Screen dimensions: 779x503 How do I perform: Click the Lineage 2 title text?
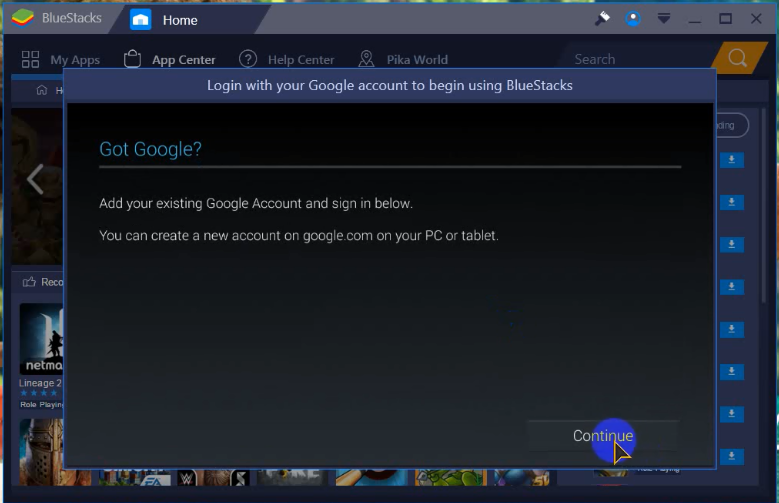pyautogui.click(x=40, y=383)
